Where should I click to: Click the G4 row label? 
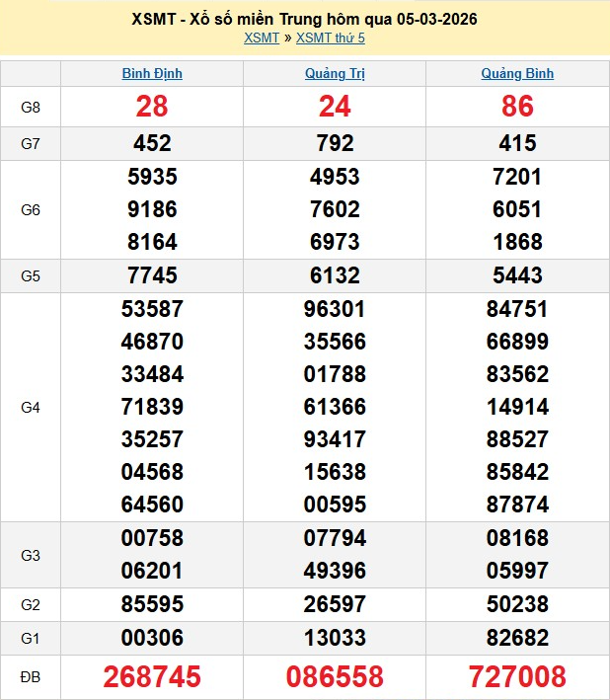pyautogui.click(x=31, y=407)
